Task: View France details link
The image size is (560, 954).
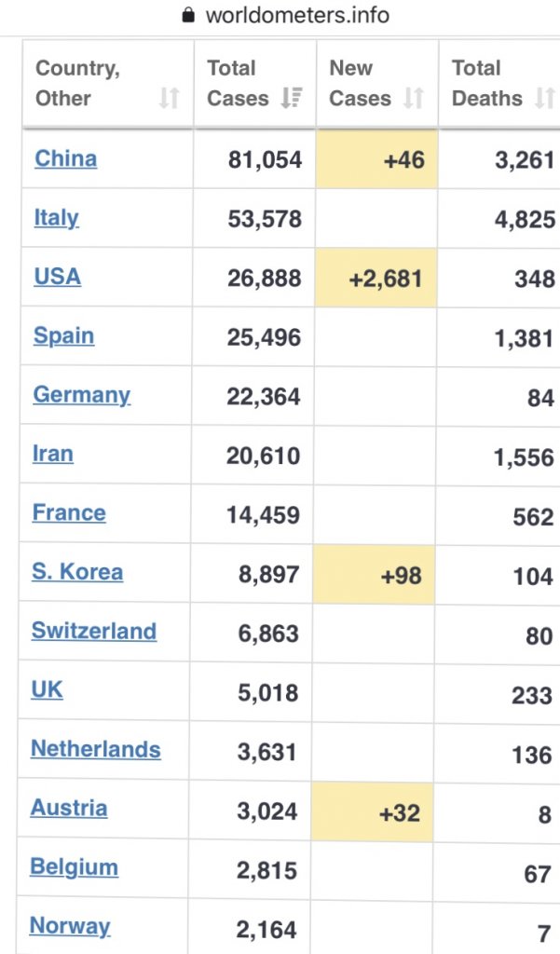Action: pyautogui.click(x=69, y=513)
